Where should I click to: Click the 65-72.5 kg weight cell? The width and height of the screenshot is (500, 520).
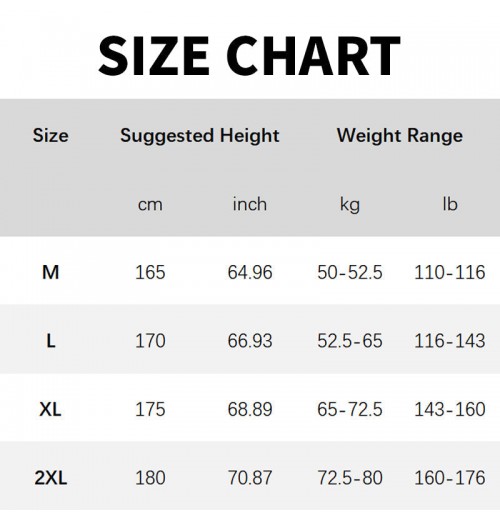pyautogui.click(x=350, y=409)
